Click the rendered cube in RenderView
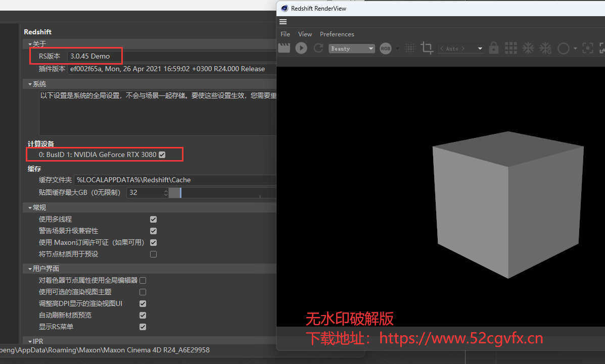 click(x=508, y=204)
